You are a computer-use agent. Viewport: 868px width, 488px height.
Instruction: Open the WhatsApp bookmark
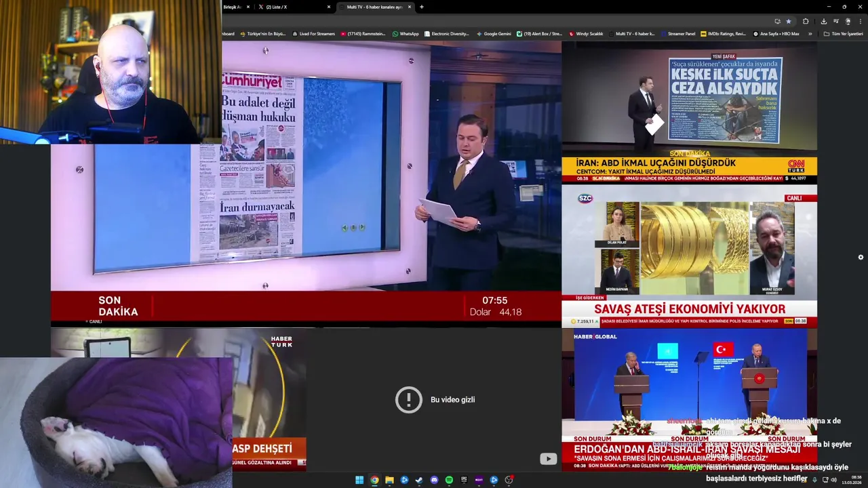[406, 33]
